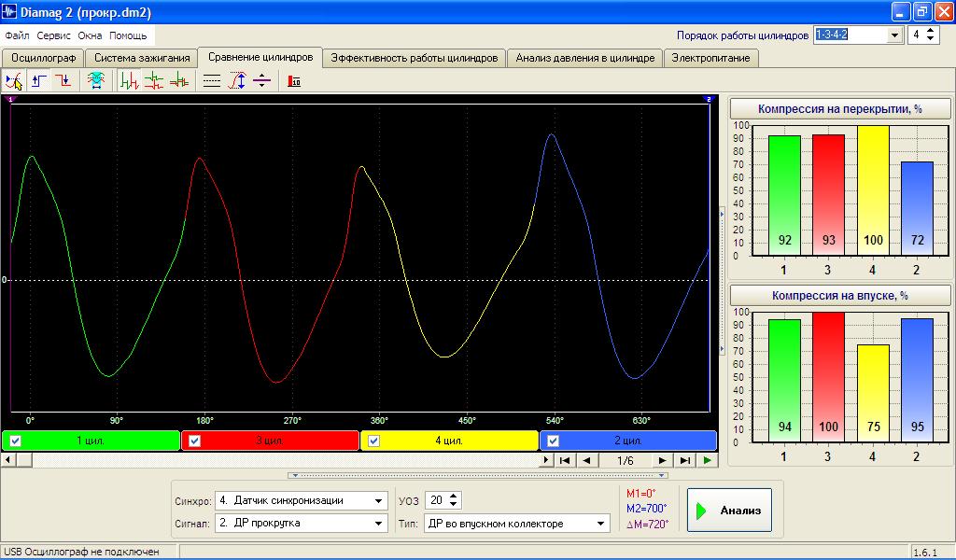Increase cylinder count stepper
Screen dimensions: 956x560
tap(931, 31)
